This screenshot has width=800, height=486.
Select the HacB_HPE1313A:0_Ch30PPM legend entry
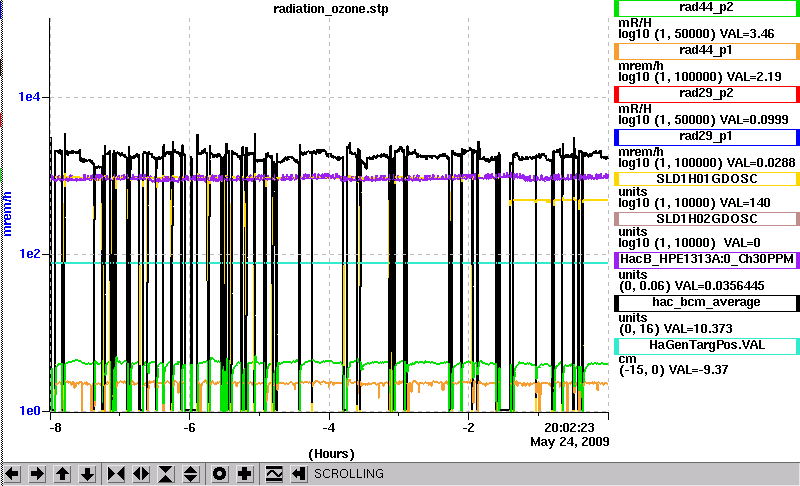coord(707,260)
